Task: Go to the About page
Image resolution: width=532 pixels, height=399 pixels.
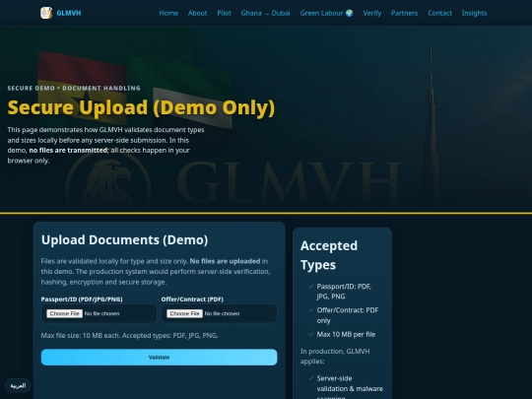Action: [197, 13]
